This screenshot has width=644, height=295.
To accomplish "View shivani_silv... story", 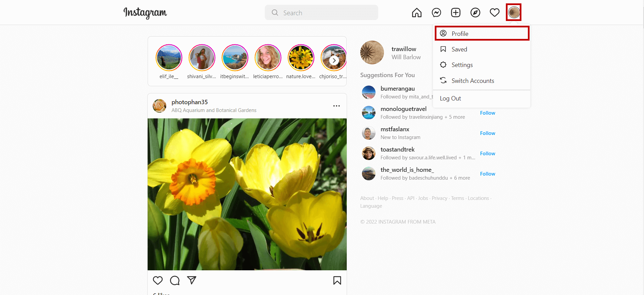I will [x=202, y=58].
